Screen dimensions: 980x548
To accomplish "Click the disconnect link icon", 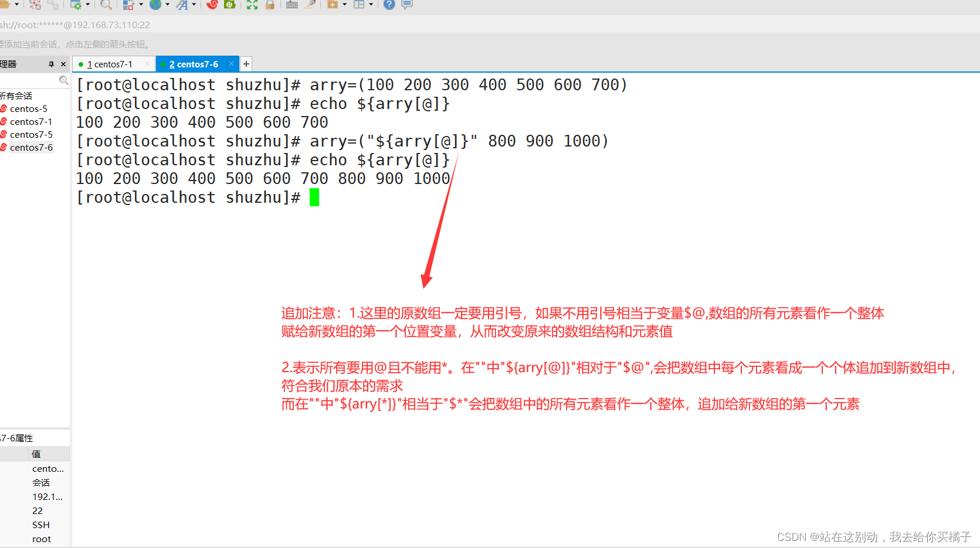I will [x=53, y=5].
